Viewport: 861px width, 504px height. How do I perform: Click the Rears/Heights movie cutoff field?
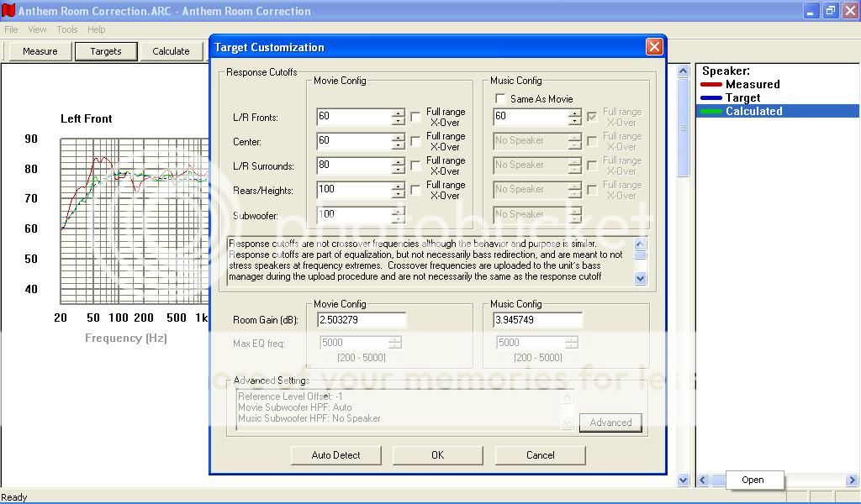(x=355, y=190)
